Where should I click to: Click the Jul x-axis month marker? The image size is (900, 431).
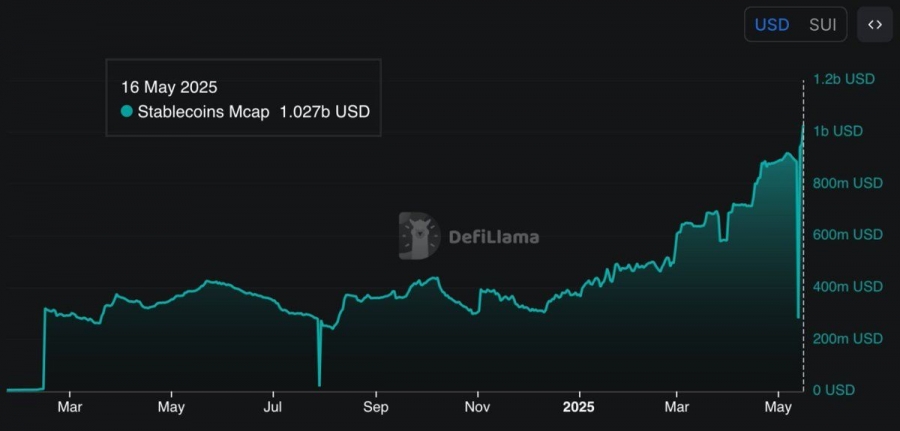(273, 407)
